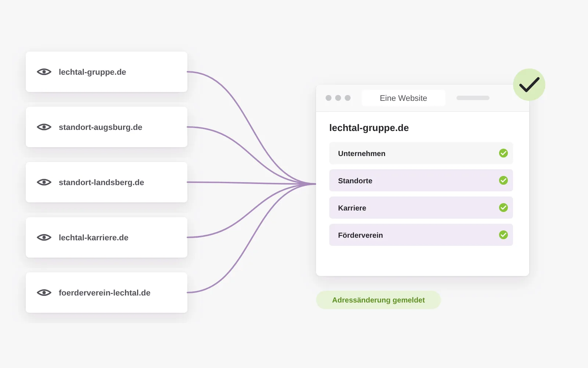This screenshot has height=368, width=588.
Task: Open the Karriere menu entry
Action: [x=421, y=208]
